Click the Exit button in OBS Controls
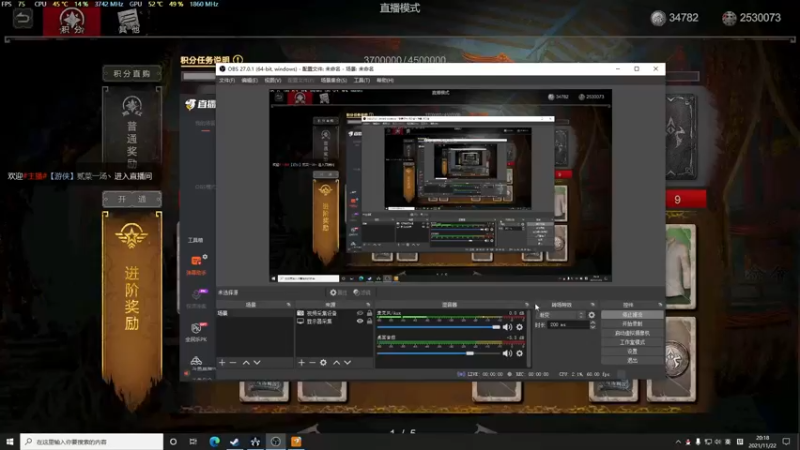 tap(632, 361)
